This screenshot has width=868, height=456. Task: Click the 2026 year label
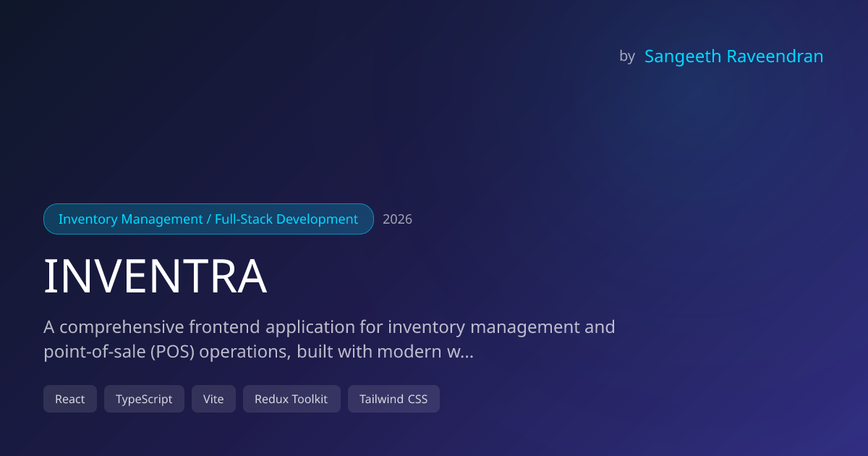tap(397, 219)
